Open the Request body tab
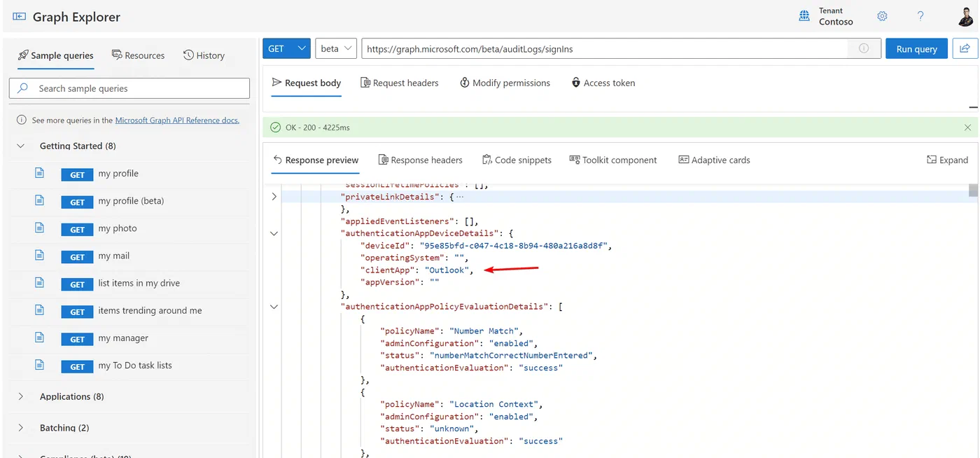 306,83
